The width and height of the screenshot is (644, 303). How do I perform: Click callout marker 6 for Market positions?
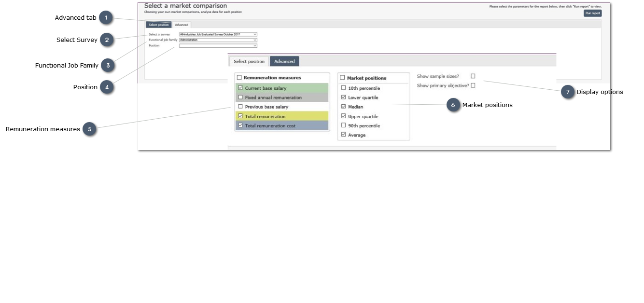point(453,105)
